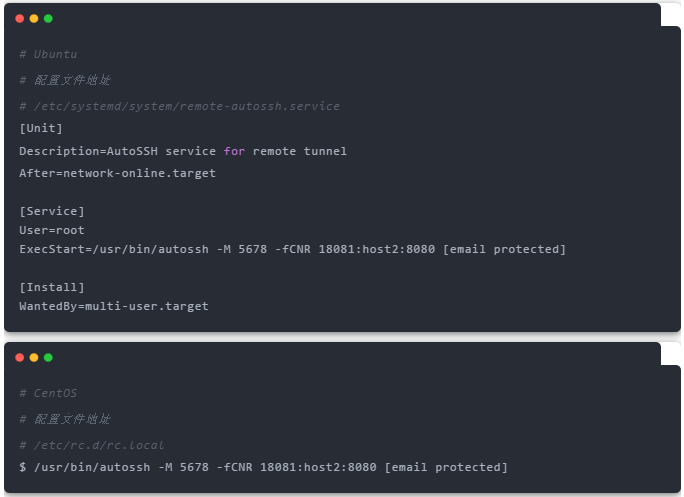This screenshot has height=497, width=684.
Task: Click the yellow dot in the Ubuntu code block
Action: tap(34, 18)
